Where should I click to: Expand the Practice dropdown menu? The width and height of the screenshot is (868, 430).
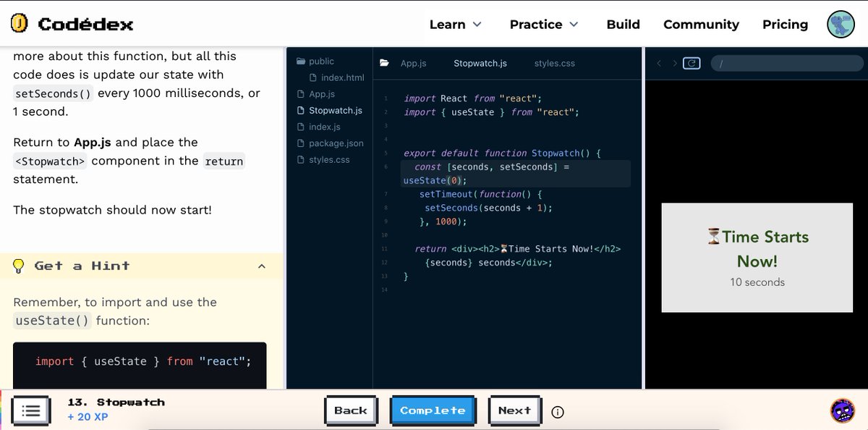tap(544, 24)
